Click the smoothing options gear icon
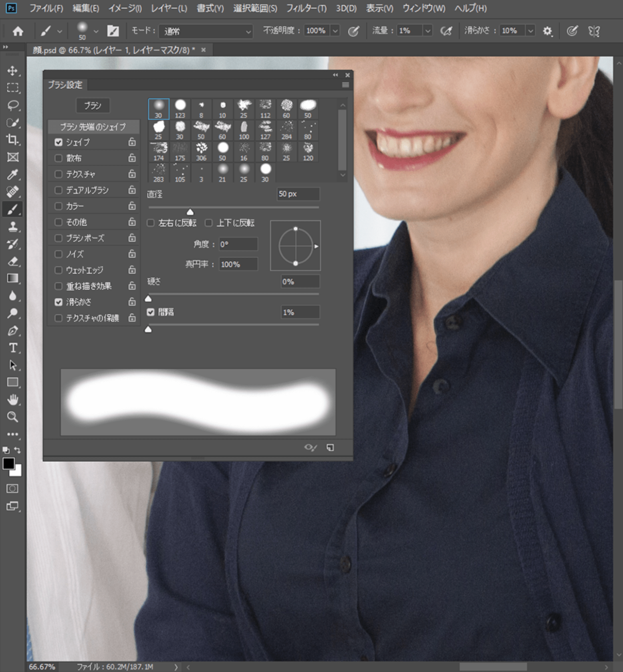 547,31
